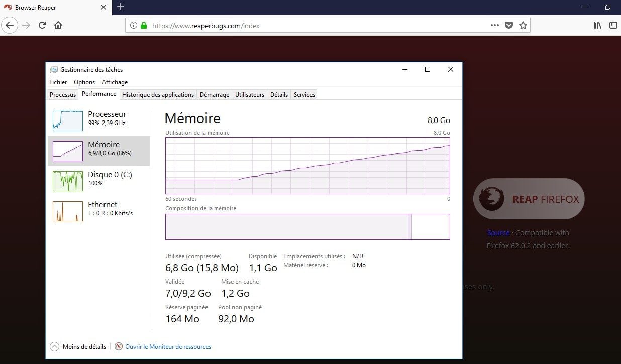Close the Gestionnaire des tâches window
This screenshot has height=364, width=621.
click(x=451, y=70)
